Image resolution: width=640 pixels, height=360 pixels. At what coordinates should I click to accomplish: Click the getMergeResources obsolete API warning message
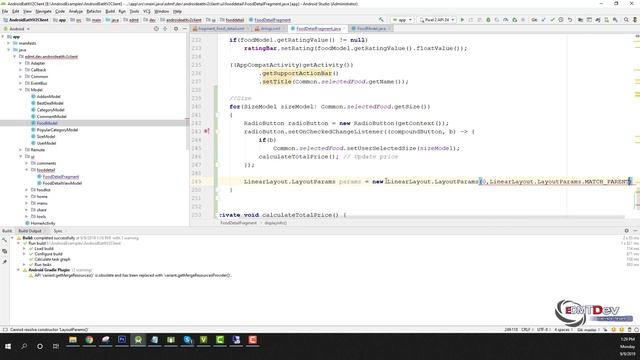[133, 276]
